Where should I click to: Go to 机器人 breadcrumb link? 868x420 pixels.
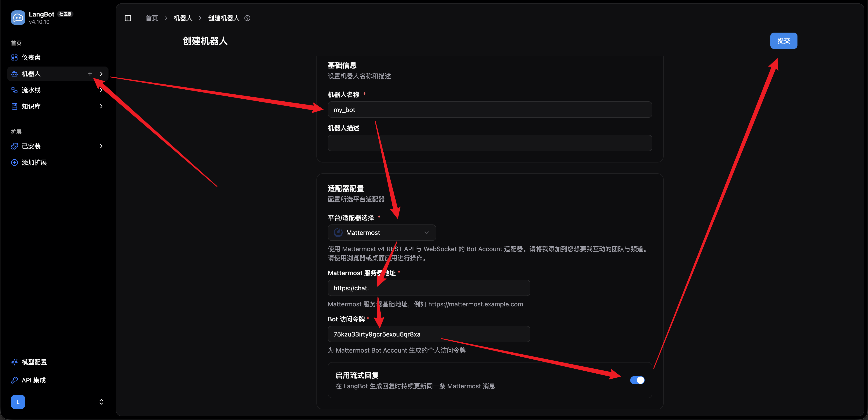point(183,18)
